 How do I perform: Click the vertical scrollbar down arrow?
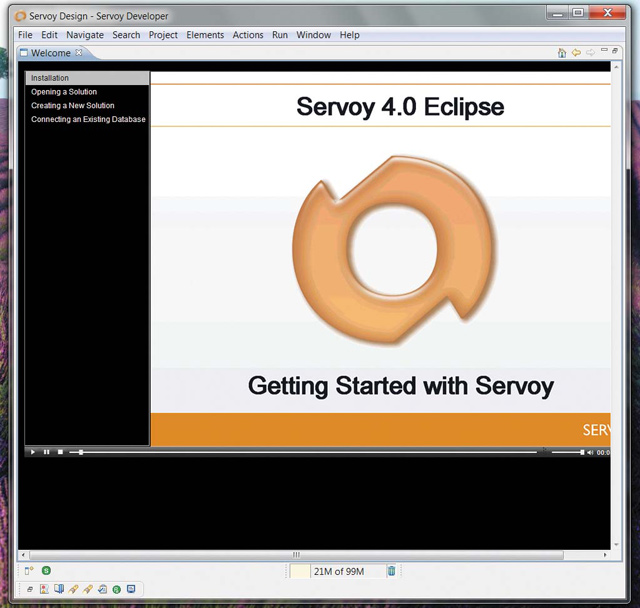click(x=616, y=545)
